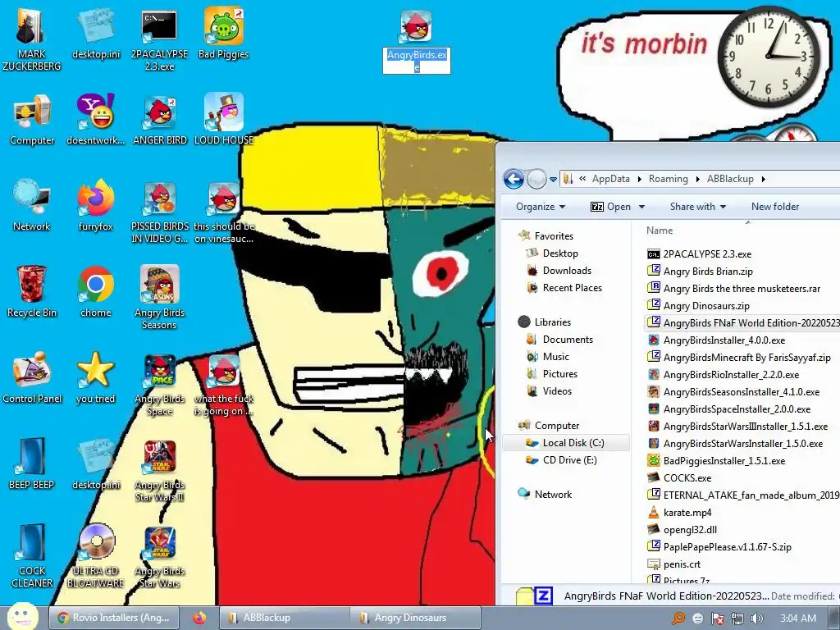Click the Action Center flag tray icon
This screenshot has width=840, height=630.
tap(717, 619)
